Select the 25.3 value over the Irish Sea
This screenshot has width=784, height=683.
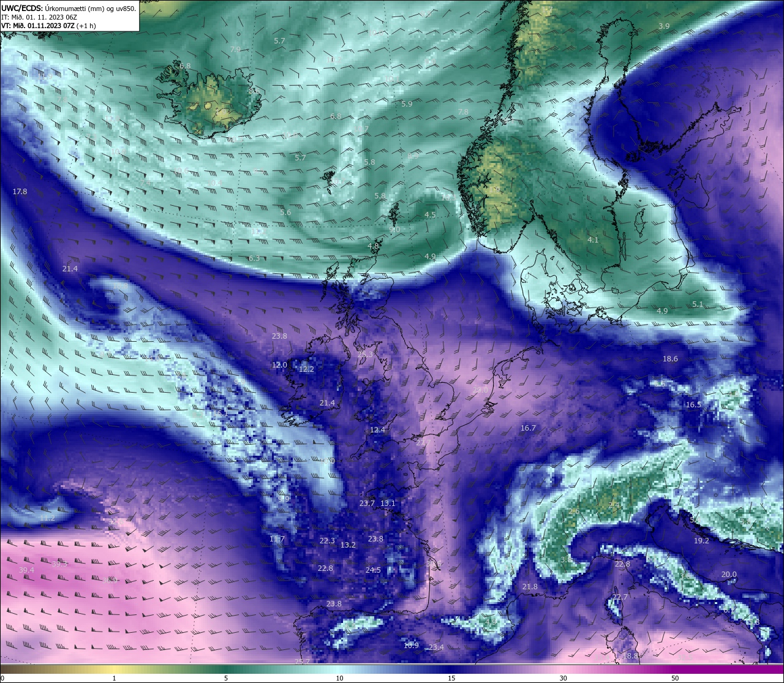[x=365, y=355]
